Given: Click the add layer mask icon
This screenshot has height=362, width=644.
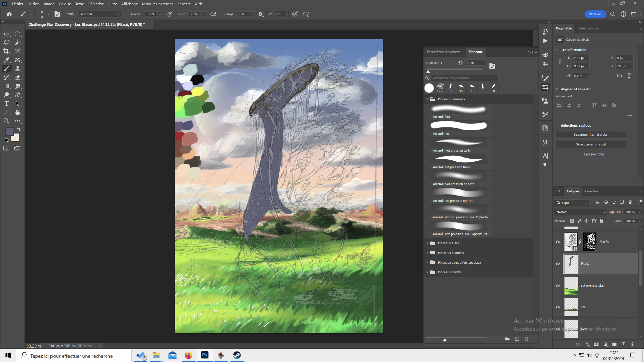Looking at the screenshot, I should (596, 344).
